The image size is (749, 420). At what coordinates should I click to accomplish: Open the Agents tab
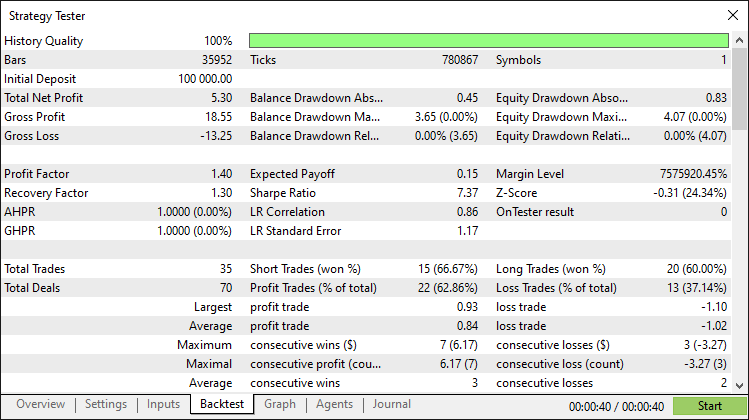[x=334, y=404]
